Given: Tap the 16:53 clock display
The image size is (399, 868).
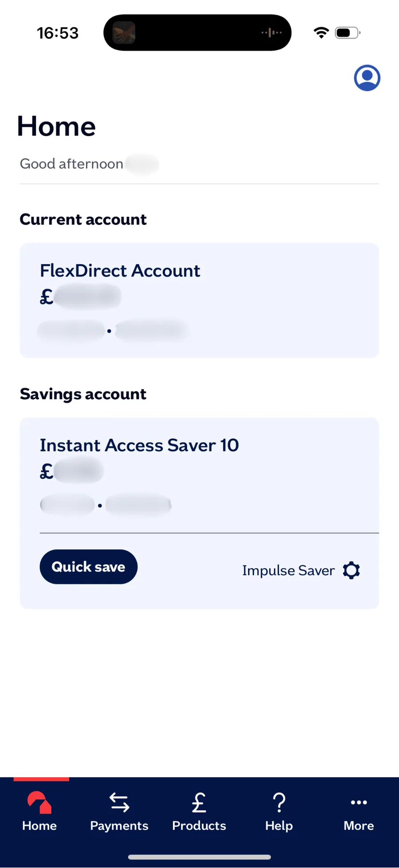Looking at the screenshot, I should (x=58, y=32).
